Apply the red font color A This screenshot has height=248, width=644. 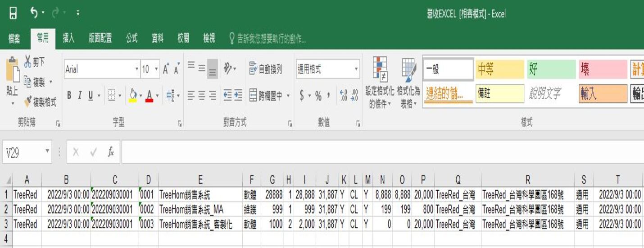click(x=150, y=95)
